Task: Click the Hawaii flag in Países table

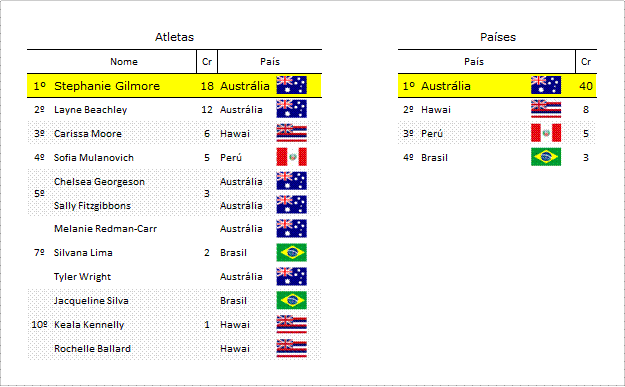Action: pyautogui.click(x=546, y=109)
